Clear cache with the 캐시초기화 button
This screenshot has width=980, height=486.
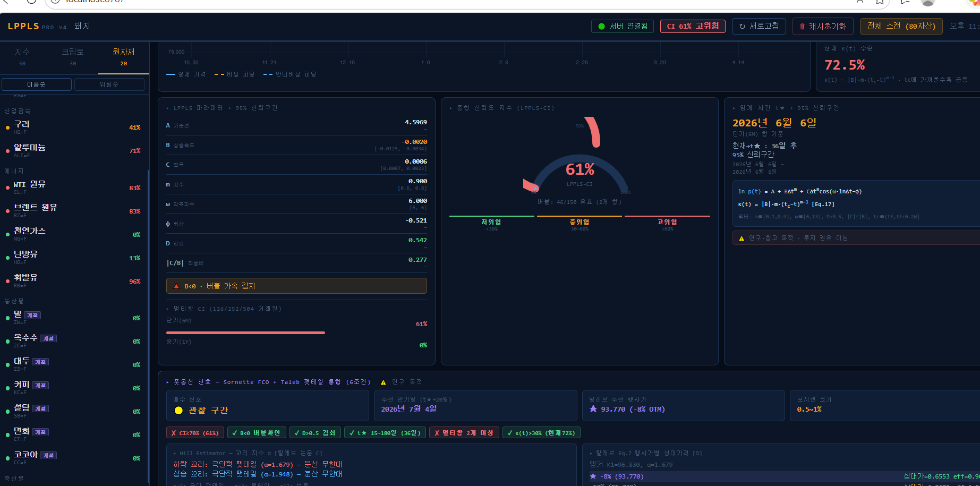(823, 26)
